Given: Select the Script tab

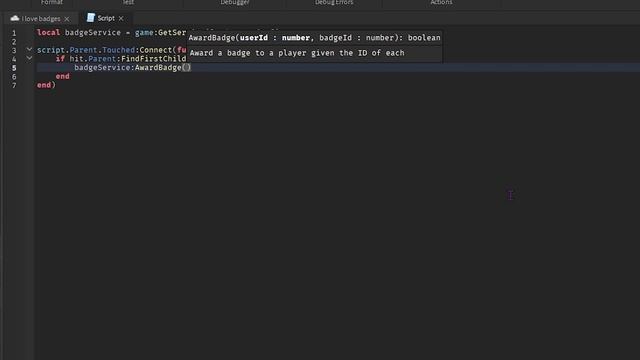Looking at the screenshot, I should click(106, 18).
